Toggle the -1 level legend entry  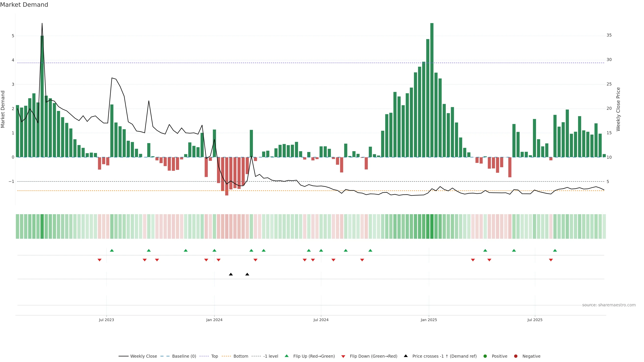coord(271,356)
